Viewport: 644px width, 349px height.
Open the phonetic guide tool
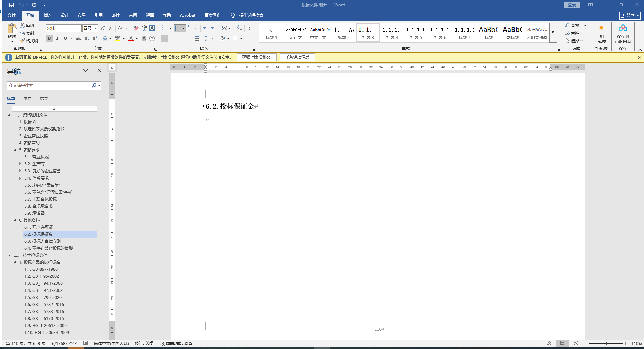pyautogui.click(x=144, y=28)
